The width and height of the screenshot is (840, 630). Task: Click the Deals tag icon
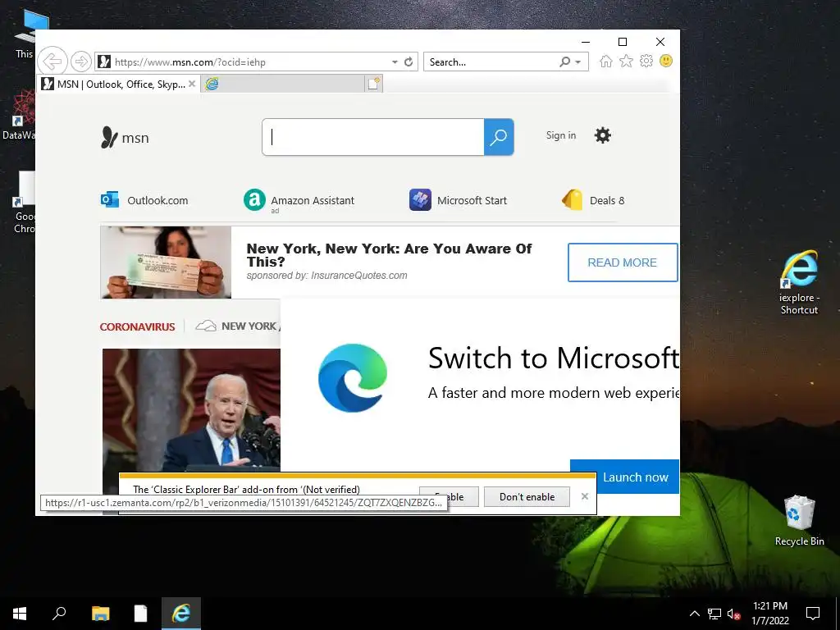point(572,200)
